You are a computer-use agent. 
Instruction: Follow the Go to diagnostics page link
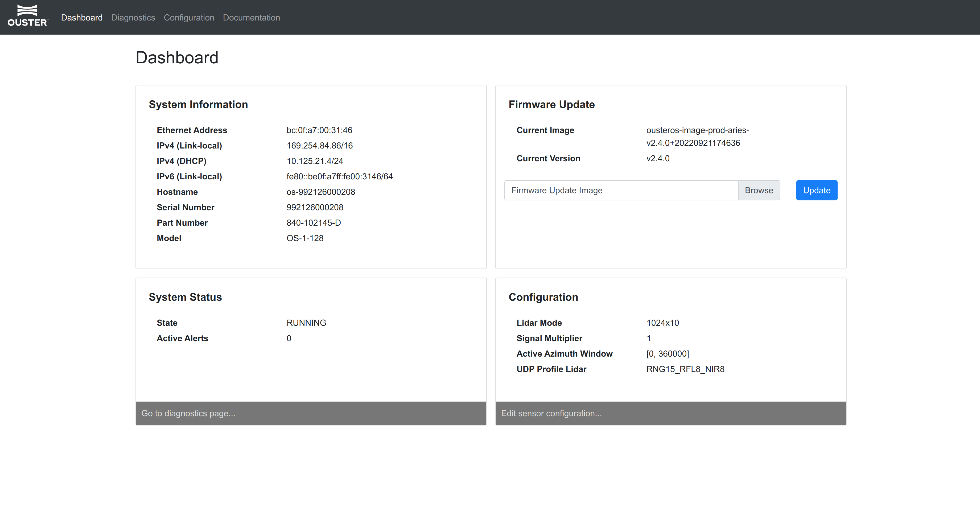188,413
